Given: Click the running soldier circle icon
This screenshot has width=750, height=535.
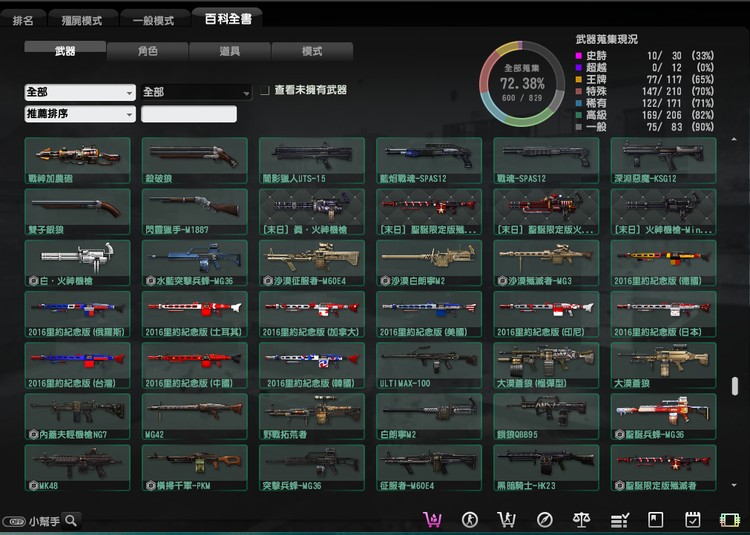Looking at the screenshot, I should coord(470,520).
